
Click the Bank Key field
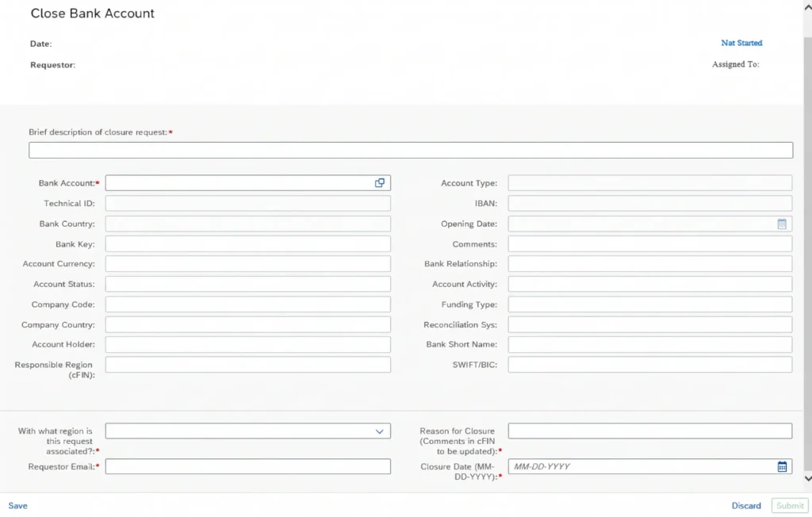coord(248,244)
